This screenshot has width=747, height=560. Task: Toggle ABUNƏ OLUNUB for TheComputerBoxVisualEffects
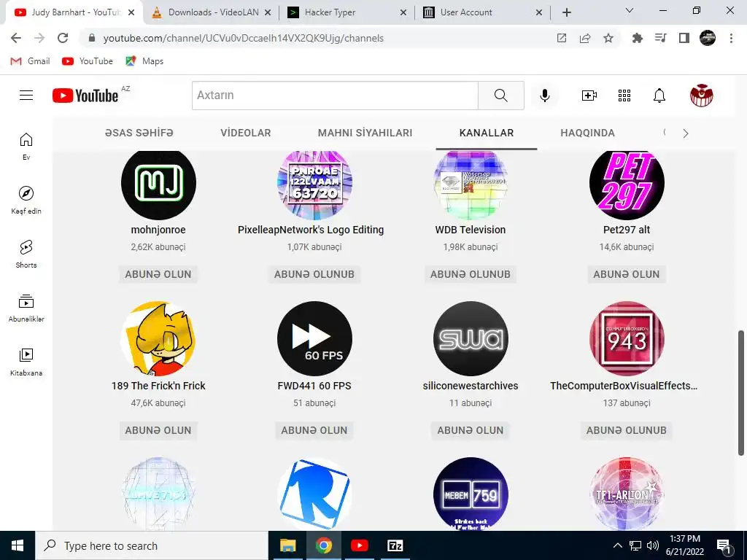(627, 430)
